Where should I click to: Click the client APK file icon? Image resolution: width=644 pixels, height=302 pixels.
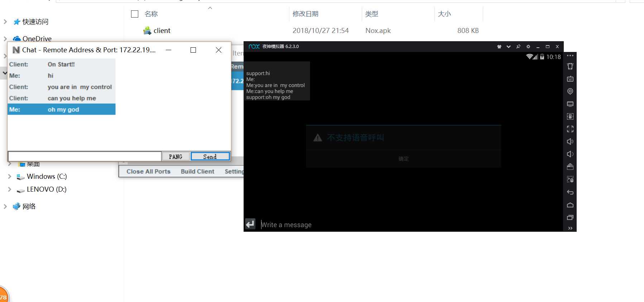[x=147, y=30]
